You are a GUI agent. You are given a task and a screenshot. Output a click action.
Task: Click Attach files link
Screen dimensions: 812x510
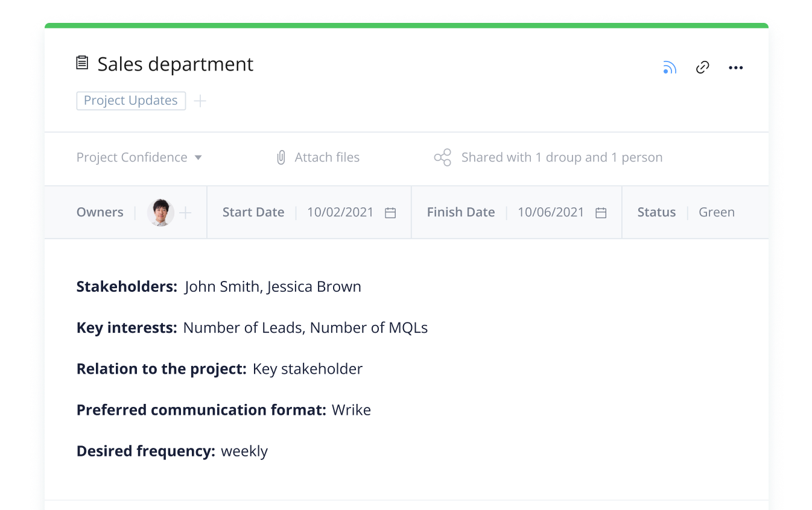327,157
